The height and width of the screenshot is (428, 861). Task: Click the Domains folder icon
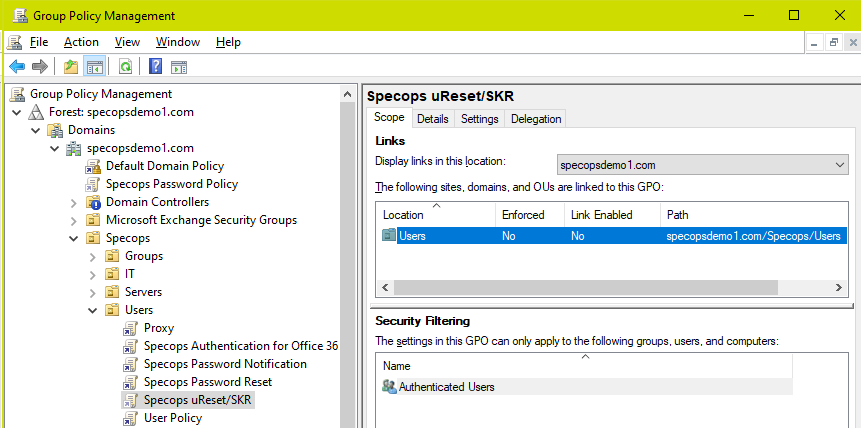(55, 130)
